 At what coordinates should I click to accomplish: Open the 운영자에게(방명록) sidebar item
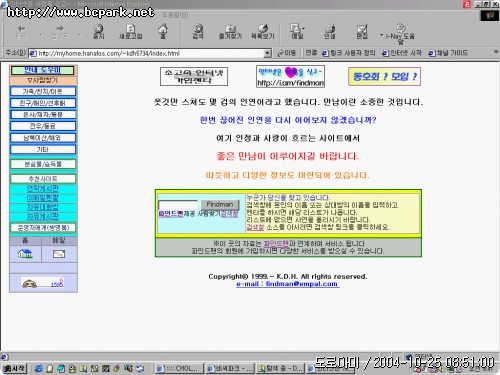[x=43, y=228]
